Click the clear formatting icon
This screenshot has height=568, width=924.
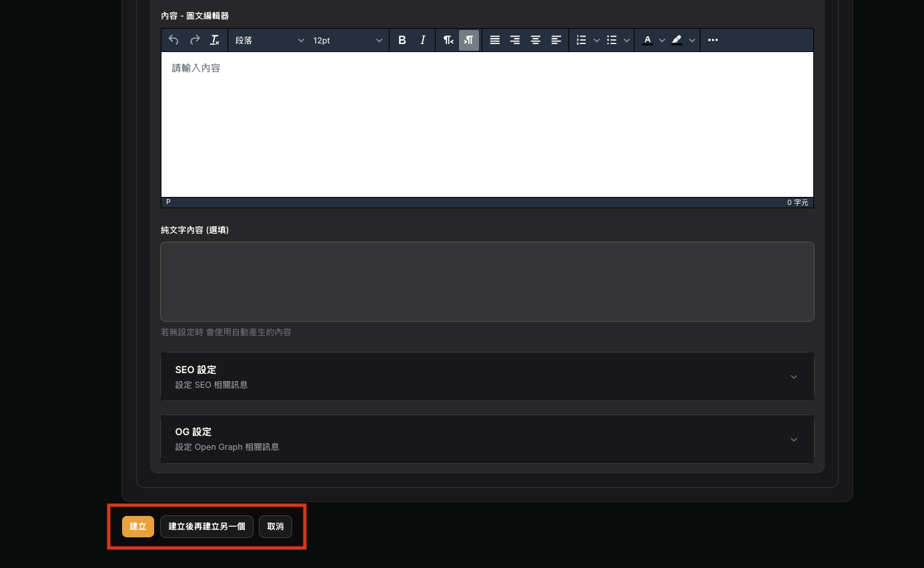coord(215,40)
